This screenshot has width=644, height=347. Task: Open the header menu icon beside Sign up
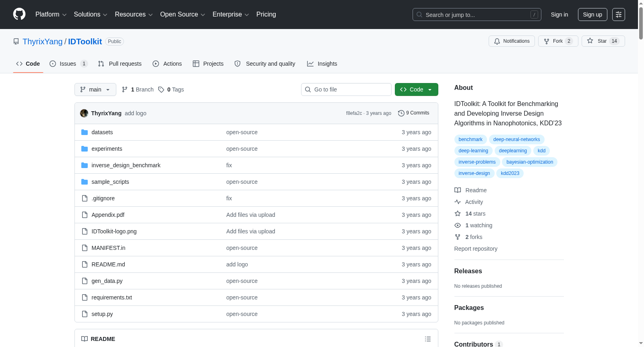tap(619, 15)
